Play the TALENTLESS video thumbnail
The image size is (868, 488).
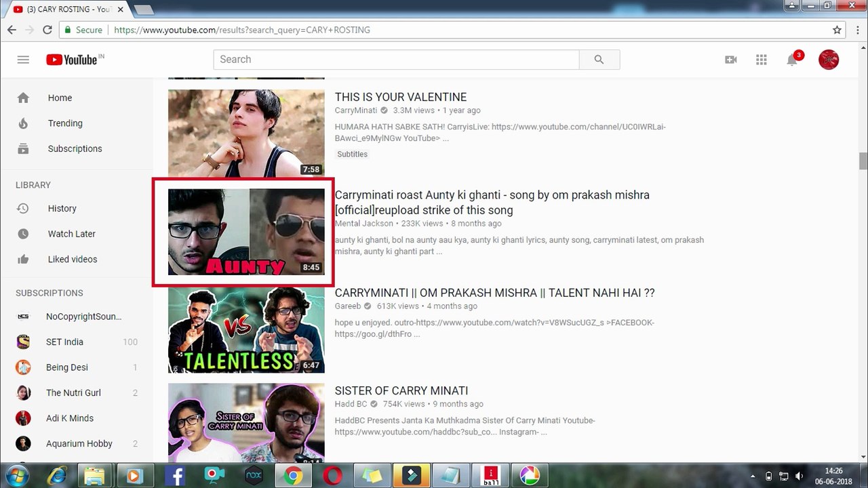[246, 330]
